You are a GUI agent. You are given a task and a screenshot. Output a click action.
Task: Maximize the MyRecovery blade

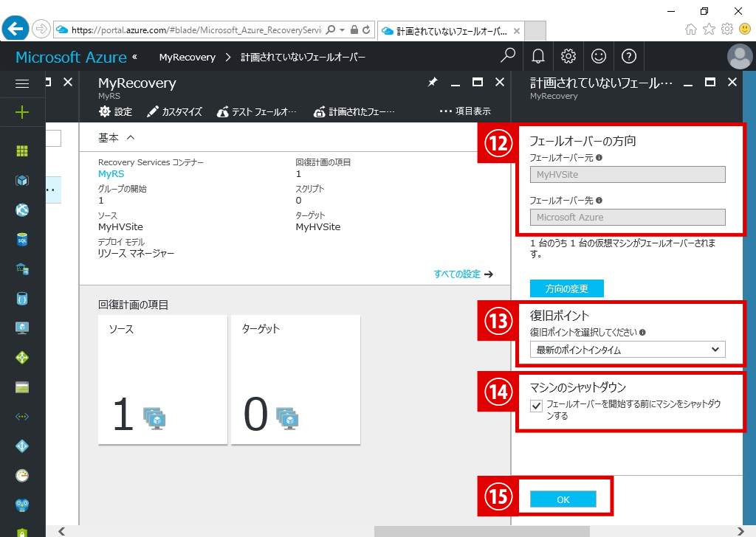[x=478, y=83]
